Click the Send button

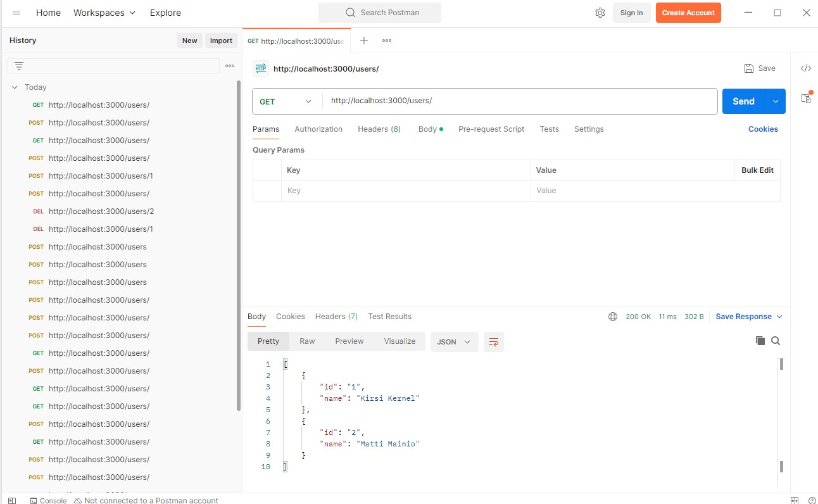[x=743, y=101]
